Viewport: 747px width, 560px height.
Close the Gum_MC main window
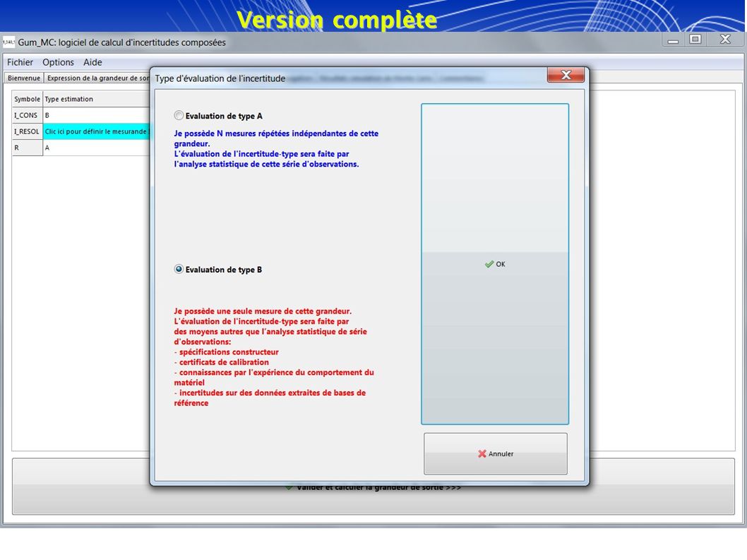(725, 40)
